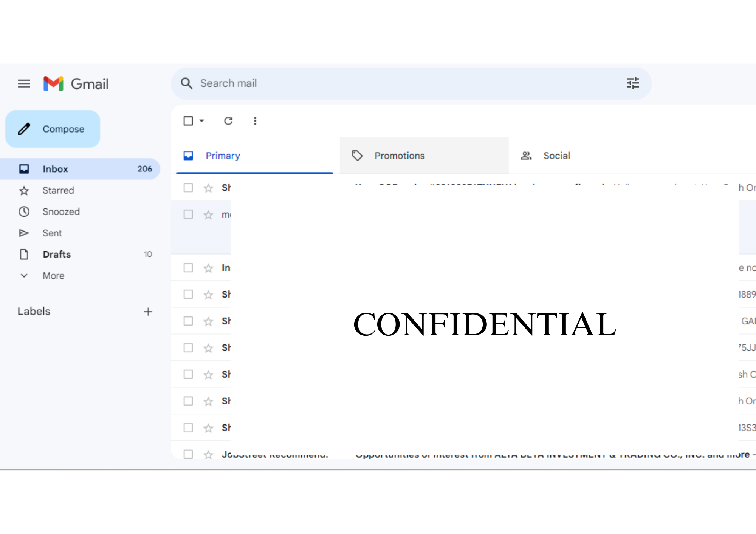
Task: Star the first email in list
Action: point(208,188)
